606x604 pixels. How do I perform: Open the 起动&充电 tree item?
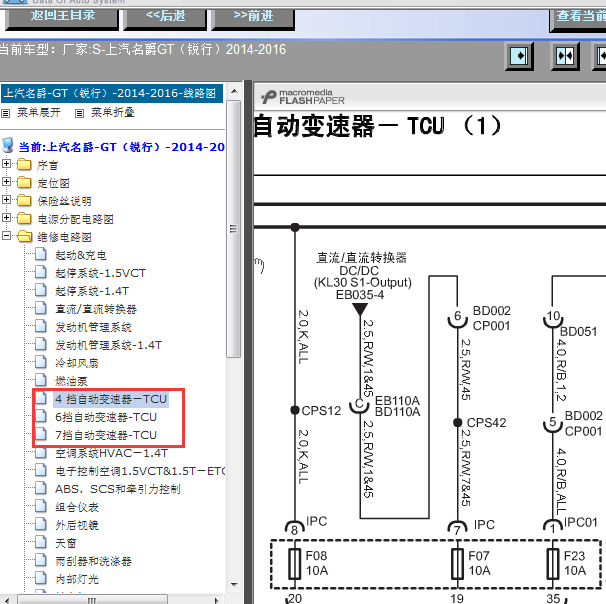(80, 255)
